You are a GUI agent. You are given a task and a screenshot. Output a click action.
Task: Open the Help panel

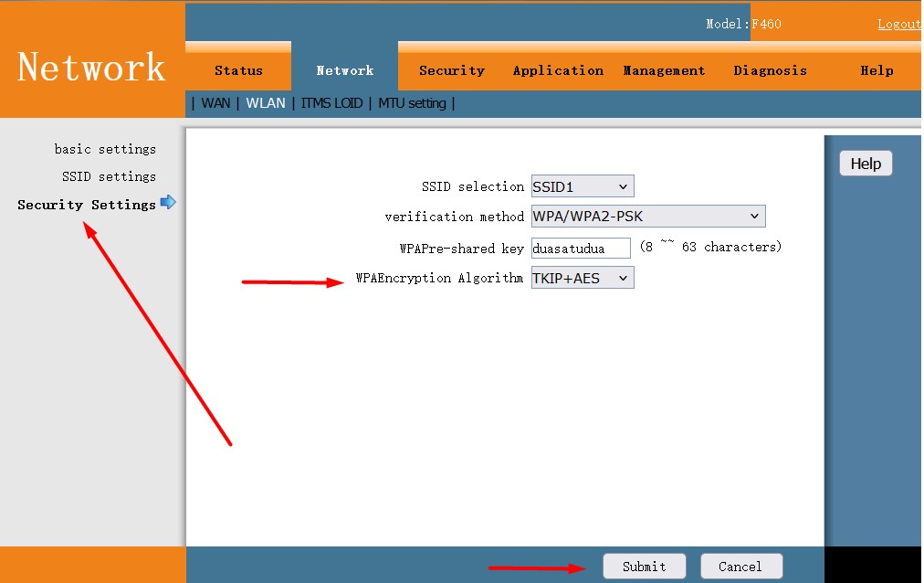tap(865, 163)
